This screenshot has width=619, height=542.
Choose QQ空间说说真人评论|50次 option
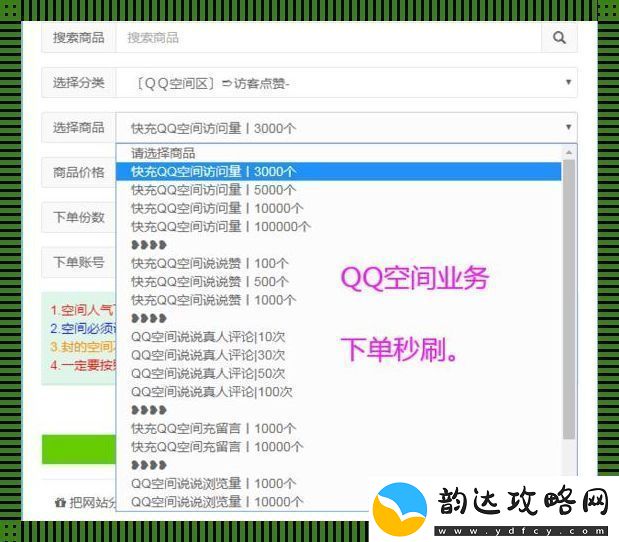(x=339, y=373)
